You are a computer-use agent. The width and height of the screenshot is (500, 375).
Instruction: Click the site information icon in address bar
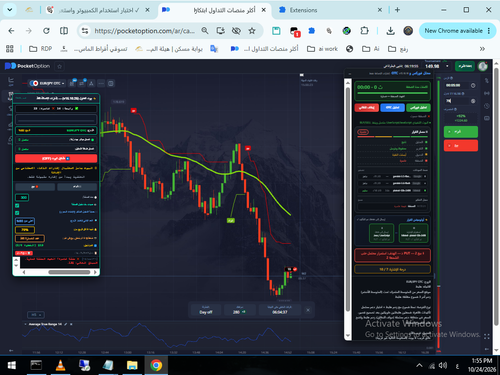(x=85, y=31)
